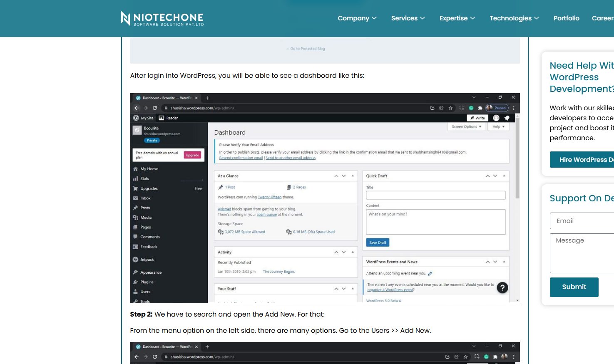This screenshot has width=614, height=364.
Task: Open the Expertise navigation menu
Action: point(457,18)
